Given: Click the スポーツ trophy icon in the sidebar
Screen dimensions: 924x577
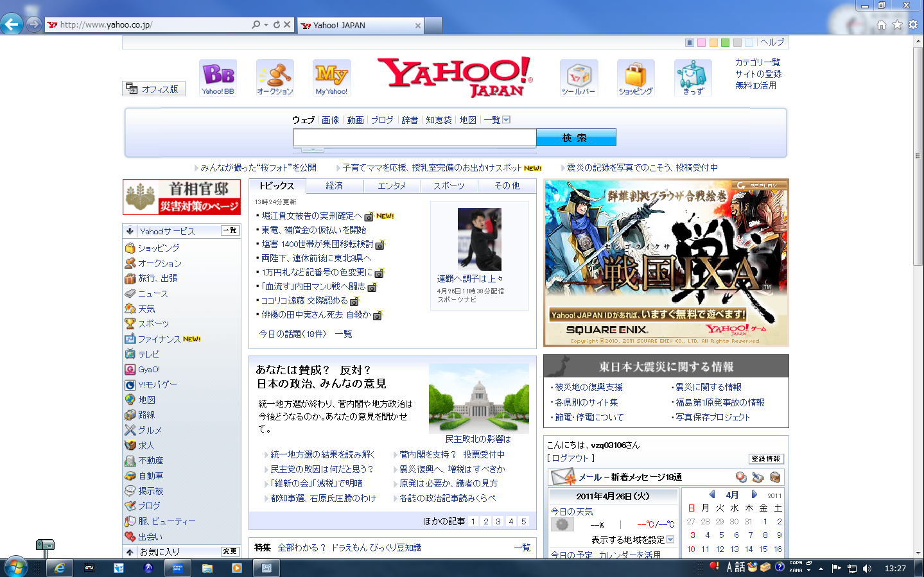Looking at the screenshot, I should point(130,323).
